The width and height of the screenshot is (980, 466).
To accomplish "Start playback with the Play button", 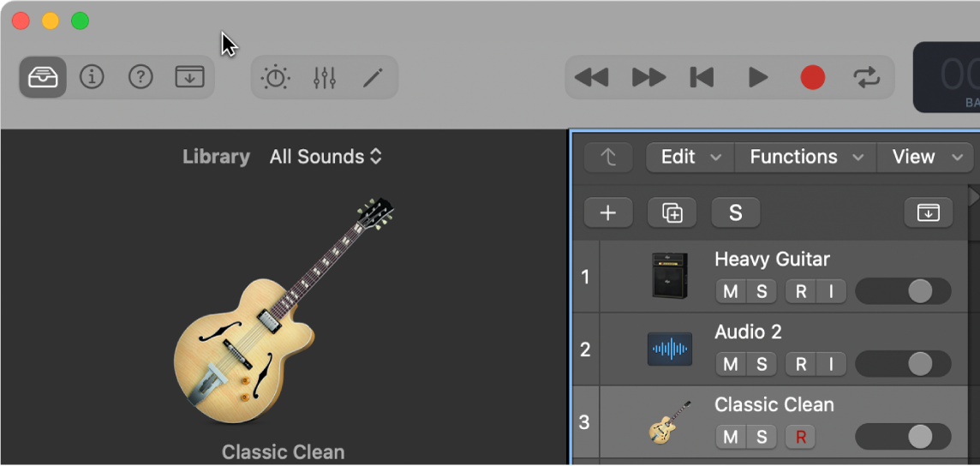I will 758,77.
